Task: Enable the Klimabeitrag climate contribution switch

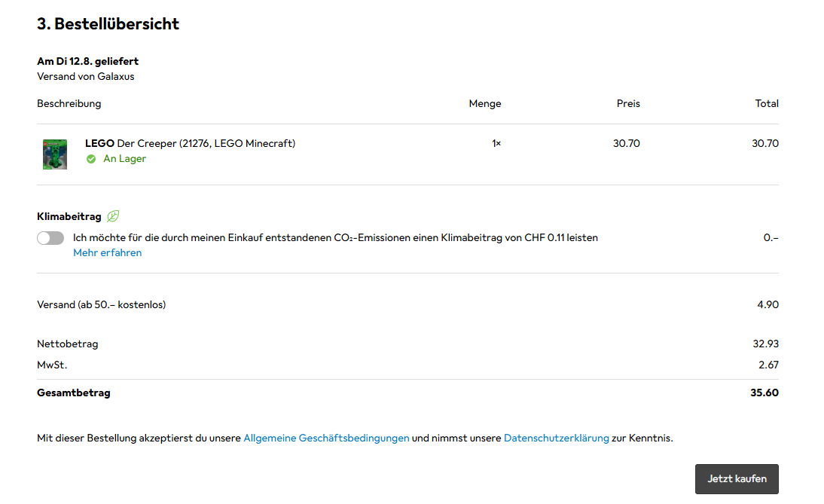Action: point(50,238)
